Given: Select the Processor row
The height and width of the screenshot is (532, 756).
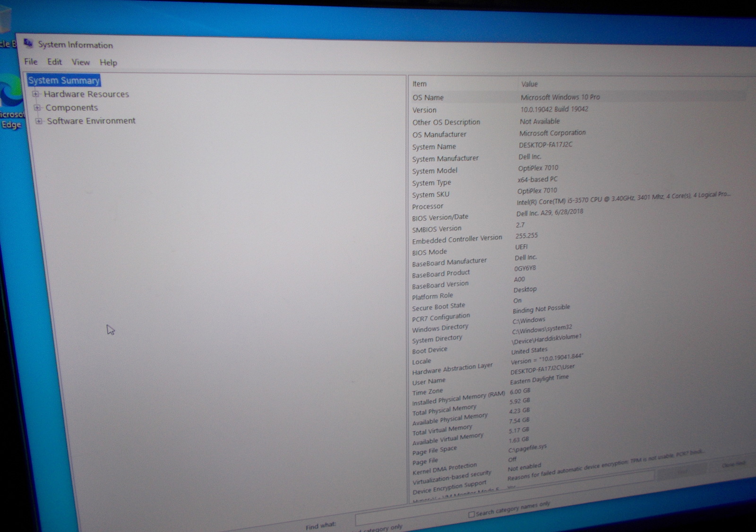Looking at the screenshot, I should (428, 206).
